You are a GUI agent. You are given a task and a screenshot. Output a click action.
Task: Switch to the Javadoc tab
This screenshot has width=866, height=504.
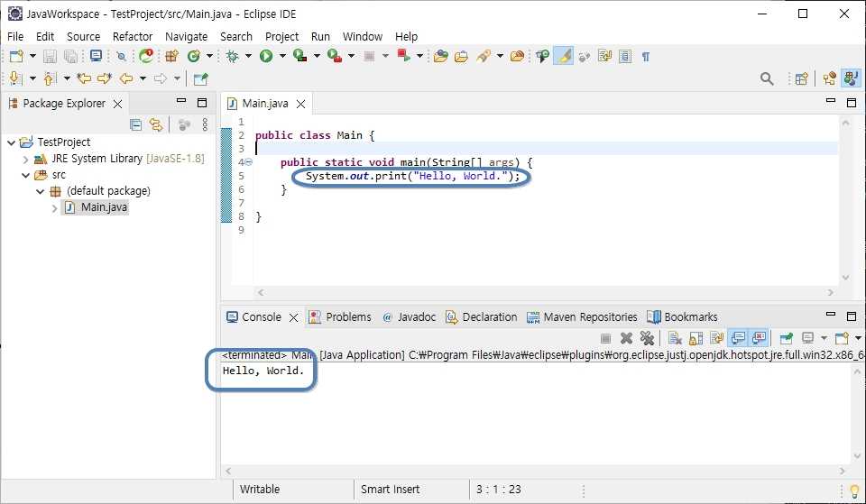[x=410, y=316]
